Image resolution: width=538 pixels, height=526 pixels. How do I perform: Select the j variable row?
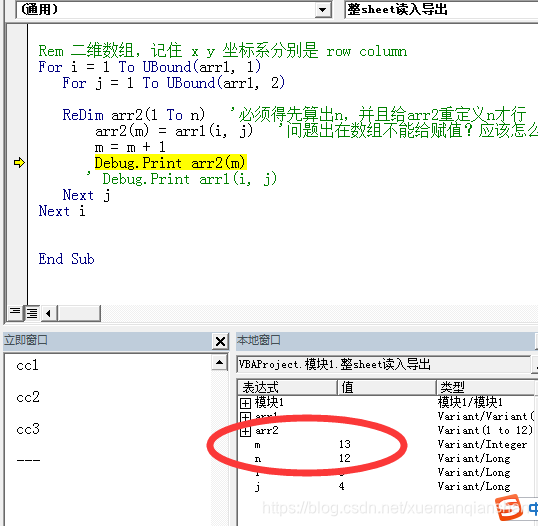386,486
